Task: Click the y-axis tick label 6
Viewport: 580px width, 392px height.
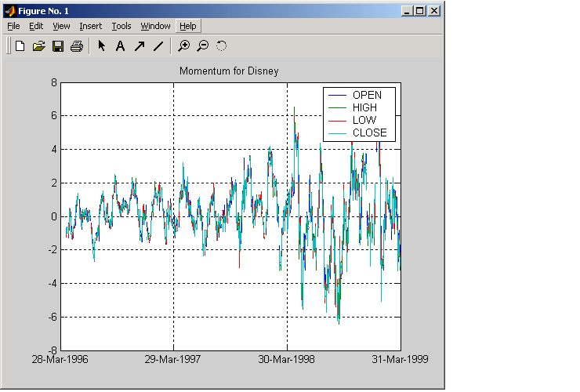Action: click(x=54, y=116)
